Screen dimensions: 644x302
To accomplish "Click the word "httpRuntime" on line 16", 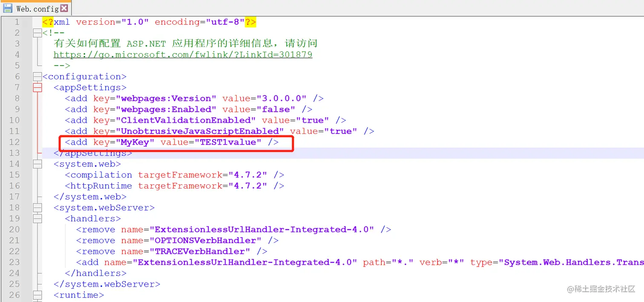I will pyautogui.click(x=101, y=186).
